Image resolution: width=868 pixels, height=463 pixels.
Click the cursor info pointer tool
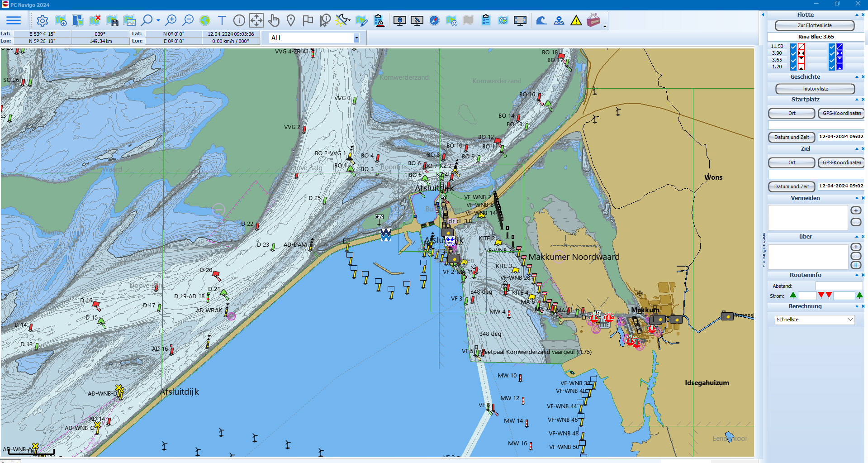(325, 20)
